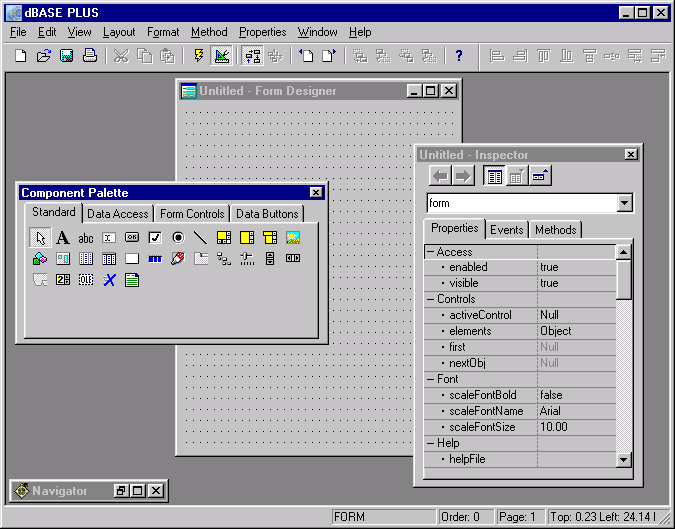Switch to the Data Buttons palette tab
Screen dimensions: 675x529
pyautogui.click(x=267, y=214)
